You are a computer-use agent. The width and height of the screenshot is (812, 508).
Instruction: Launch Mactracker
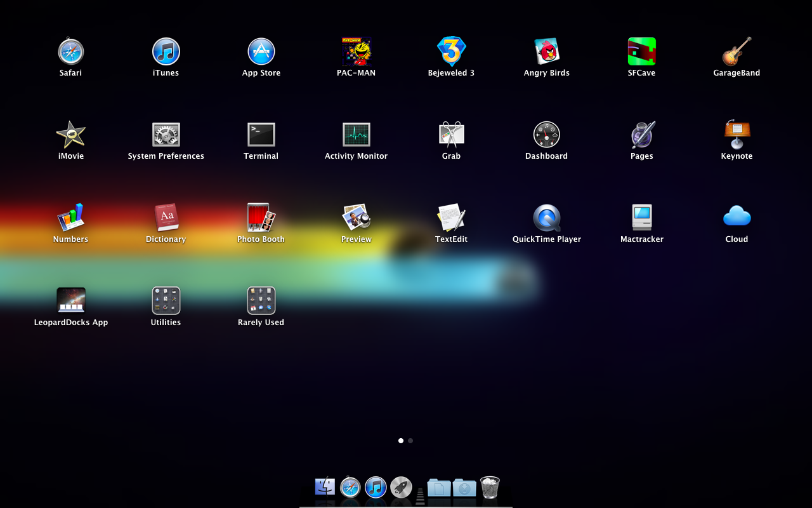[x=642, y=218]
